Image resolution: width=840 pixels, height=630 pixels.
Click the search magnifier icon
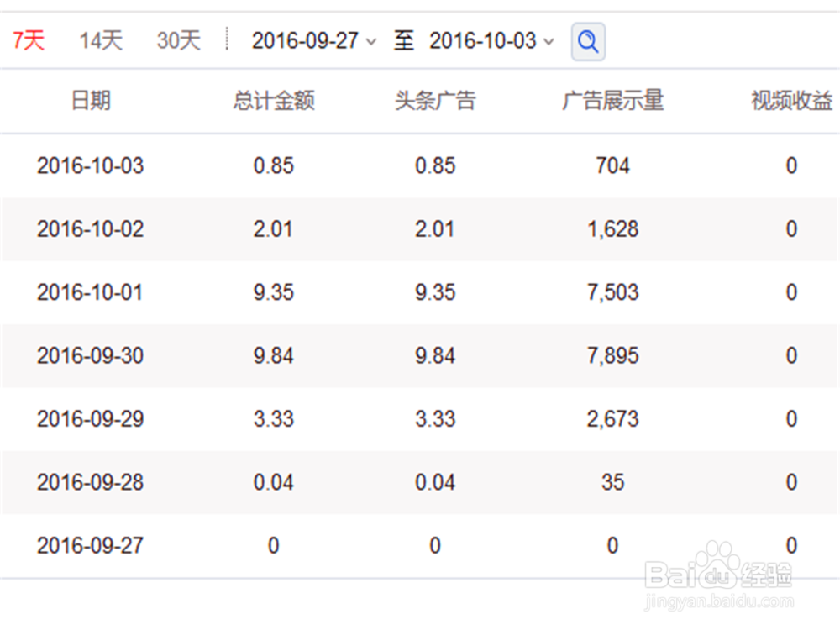588,41
